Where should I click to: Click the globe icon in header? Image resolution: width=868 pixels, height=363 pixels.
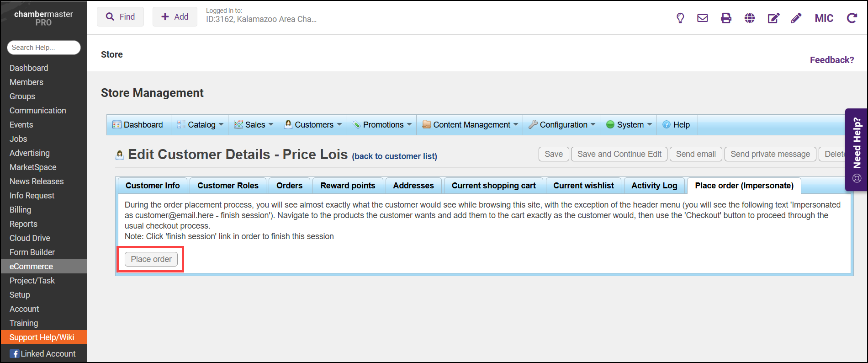750,18
